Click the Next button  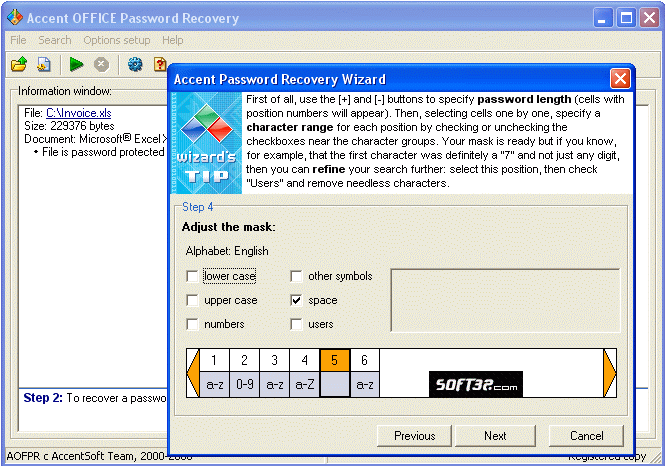[x=495, y=436]
